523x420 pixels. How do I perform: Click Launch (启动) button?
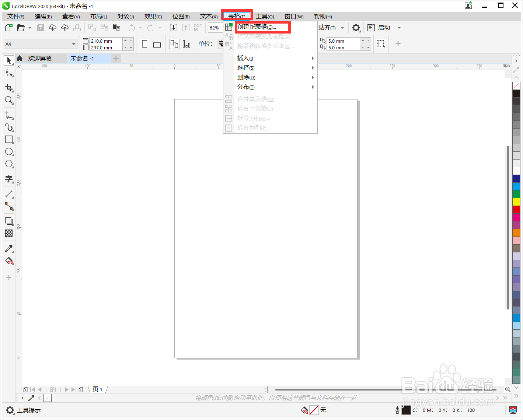point(380,28)
